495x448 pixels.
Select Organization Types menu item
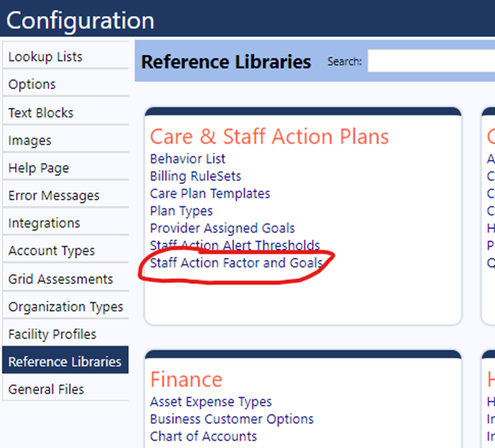point(65,306)
